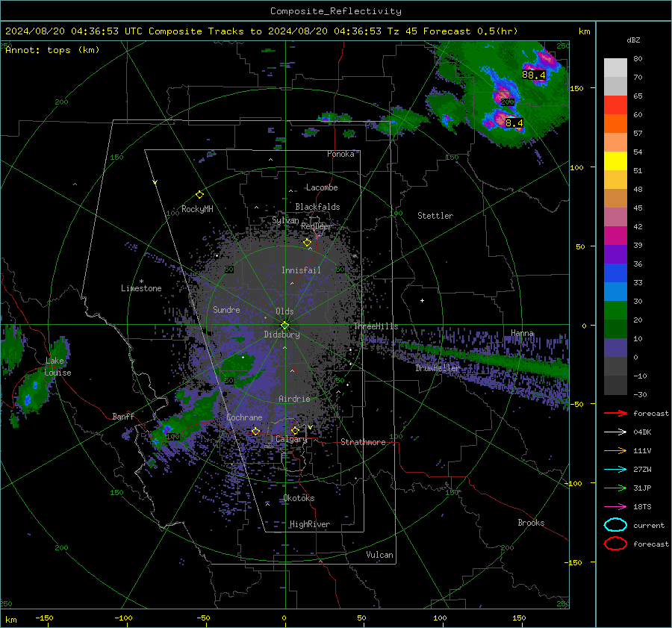Click the Didsbury town label
Screen dimensions: 672x628
281,335
